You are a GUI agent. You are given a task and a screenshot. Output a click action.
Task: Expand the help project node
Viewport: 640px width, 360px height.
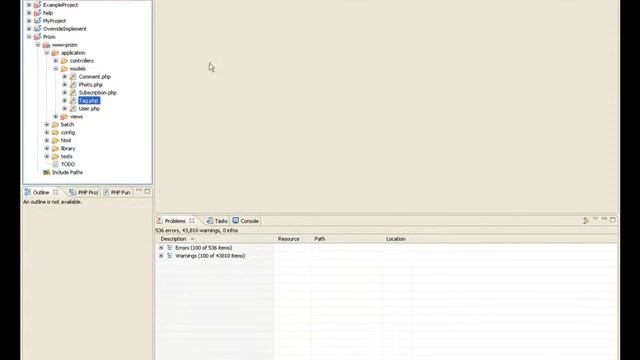[x=29, y=13]
